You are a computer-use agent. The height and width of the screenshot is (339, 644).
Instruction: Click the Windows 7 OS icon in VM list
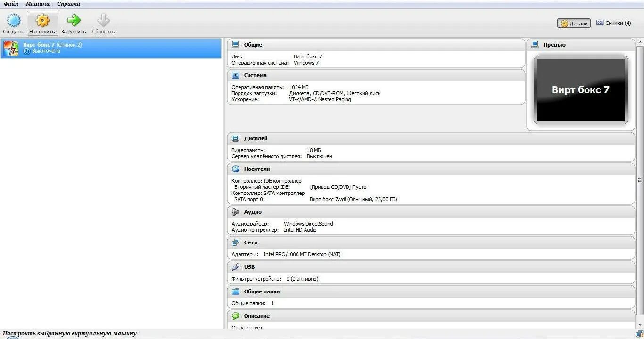pos(11,48)
